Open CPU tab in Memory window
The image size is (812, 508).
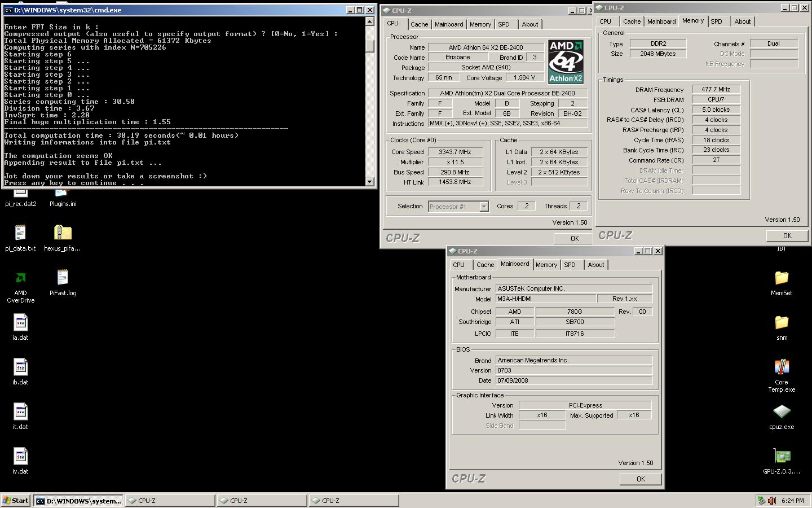606,21
